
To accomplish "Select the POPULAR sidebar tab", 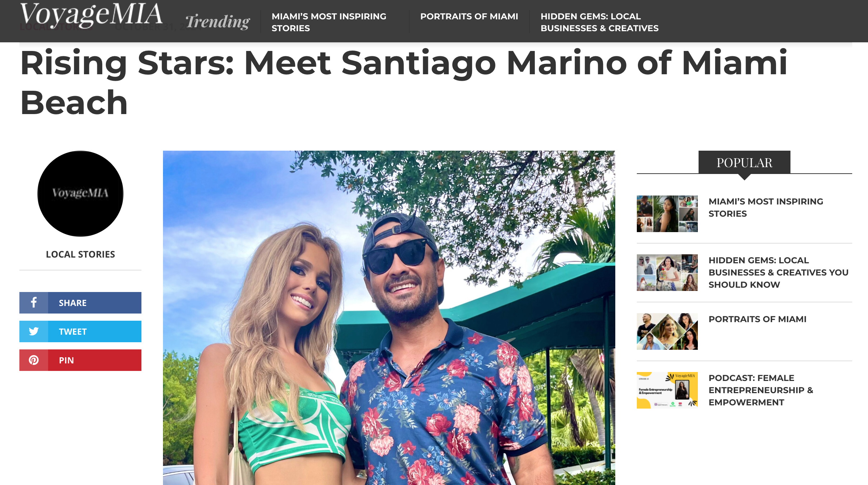I will 744,163.
